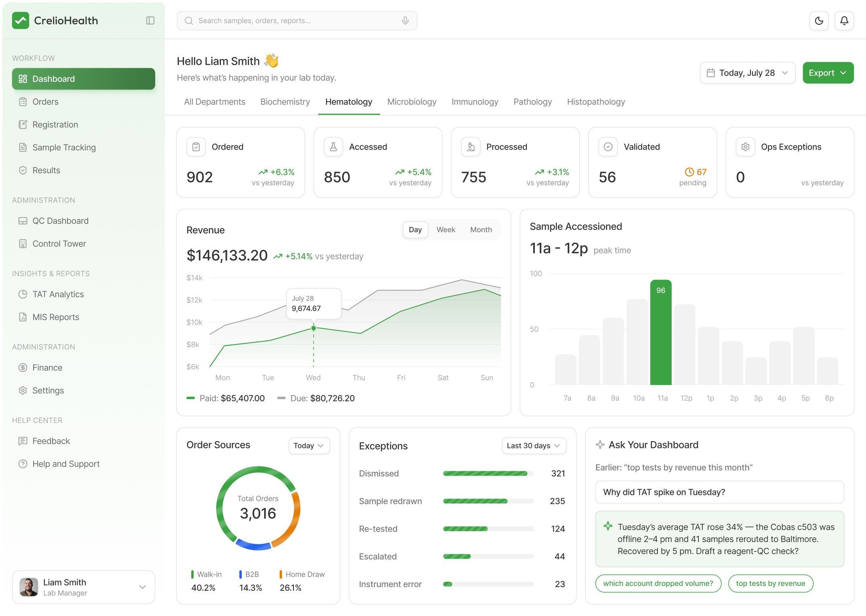Open the Immunology department tab
The width and height of the screenshot is (866, 616).
[475, 102]
